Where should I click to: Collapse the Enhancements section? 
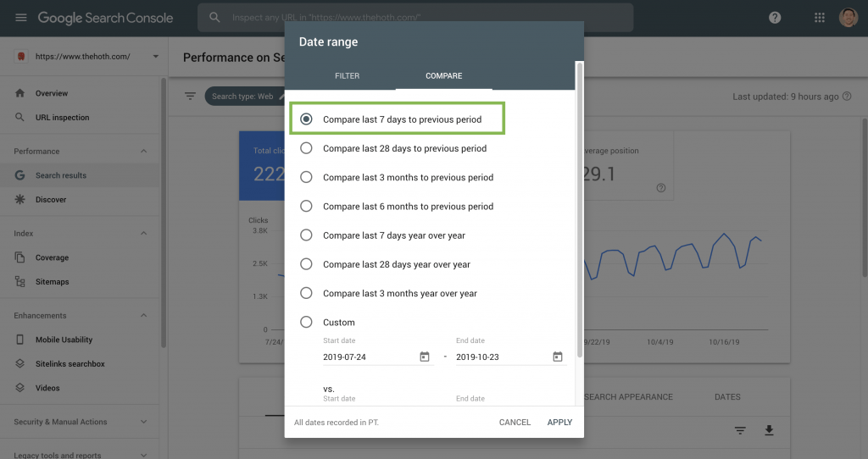click(x=144, y=315)
